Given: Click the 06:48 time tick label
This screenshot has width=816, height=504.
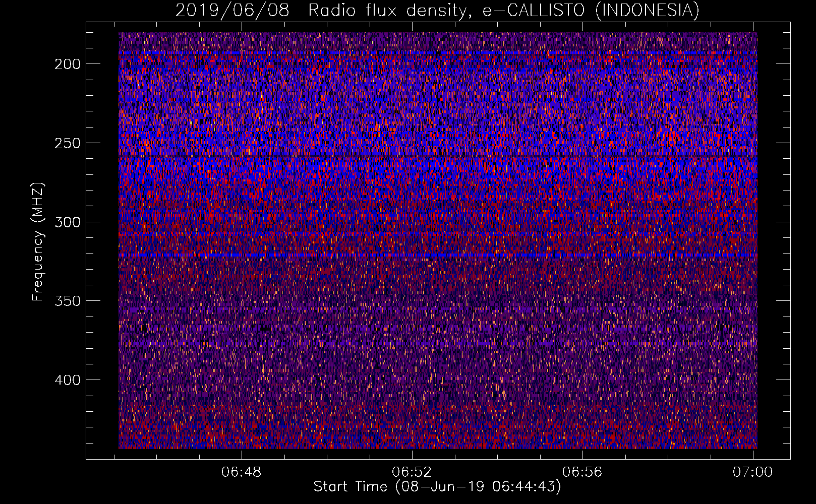Looking at the screenshot, I should [242, 472].
